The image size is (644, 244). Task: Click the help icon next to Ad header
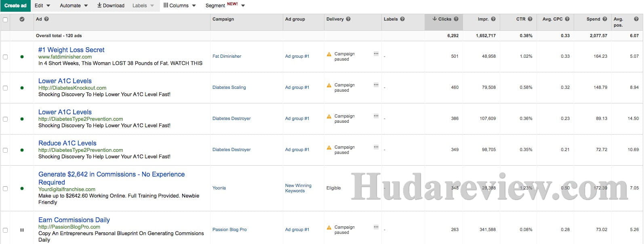coord(46,19)
